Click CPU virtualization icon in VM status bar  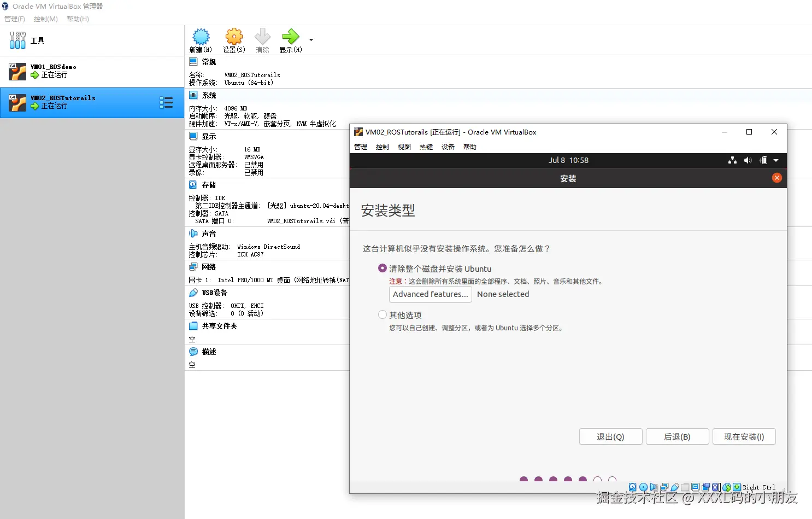716,487
